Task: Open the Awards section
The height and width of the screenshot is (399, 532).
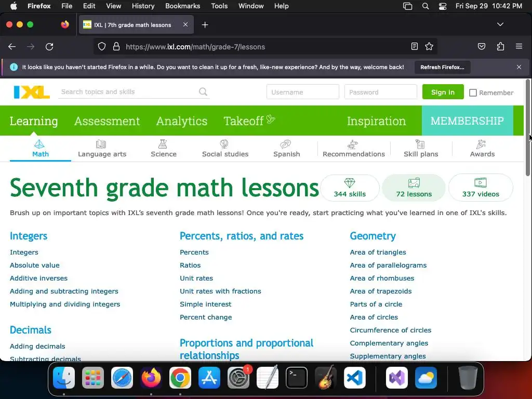Action: pos(482,149)
